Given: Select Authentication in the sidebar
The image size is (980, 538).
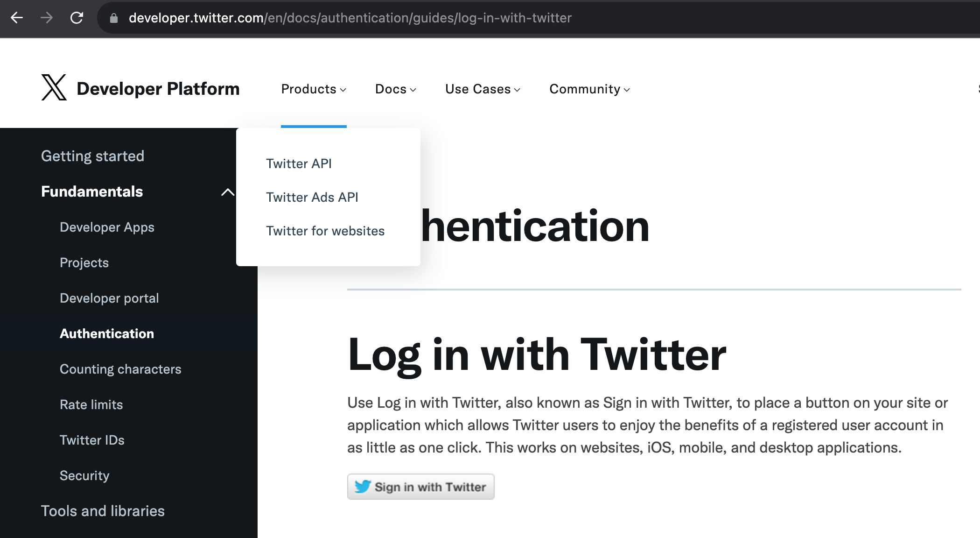Looking at the screenshot, I should coord(107,333).
